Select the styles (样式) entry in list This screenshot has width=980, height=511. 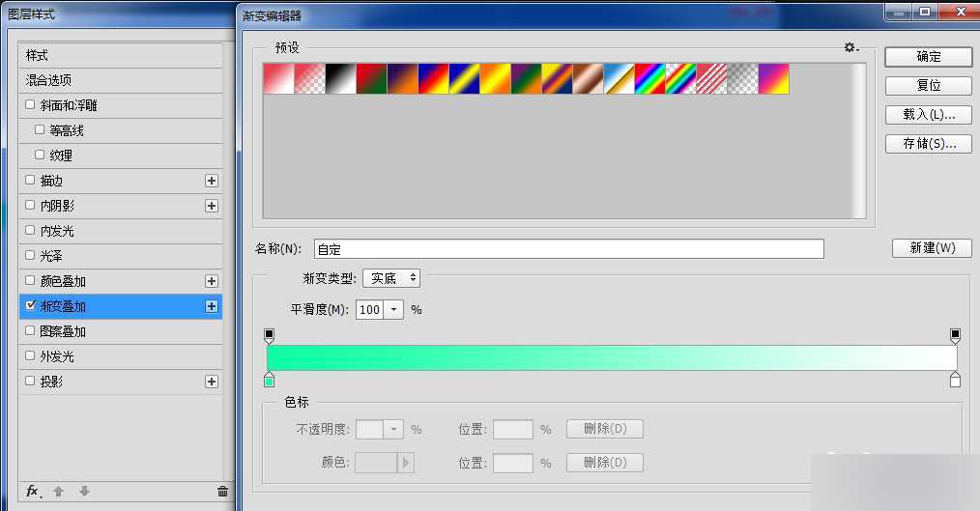[37, 55]
